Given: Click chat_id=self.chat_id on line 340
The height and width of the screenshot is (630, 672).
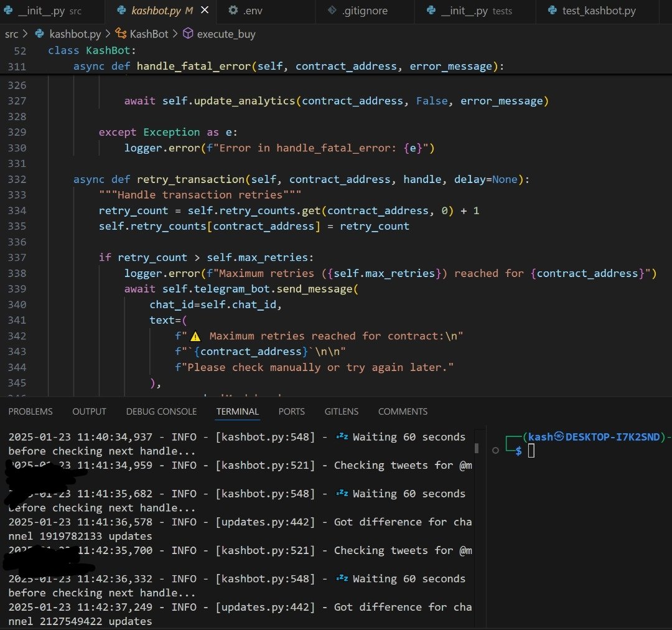Looking at the screenshot, I should [213, 305].
